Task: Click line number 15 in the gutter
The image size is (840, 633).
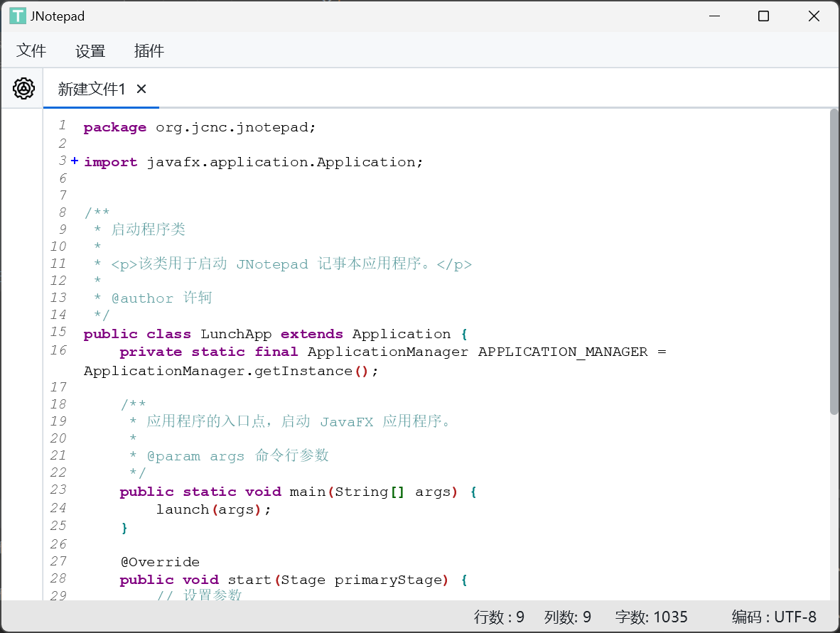Action: [x=58, y=332]
